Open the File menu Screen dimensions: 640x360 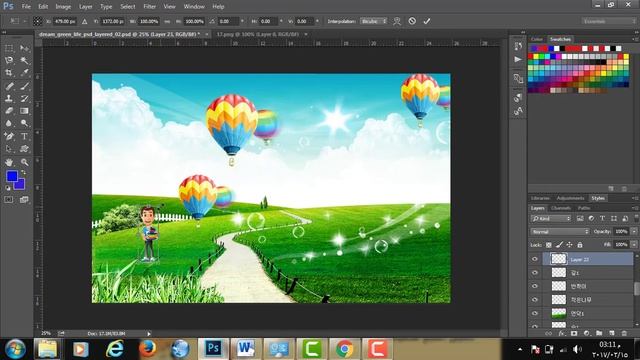[26, 7]
